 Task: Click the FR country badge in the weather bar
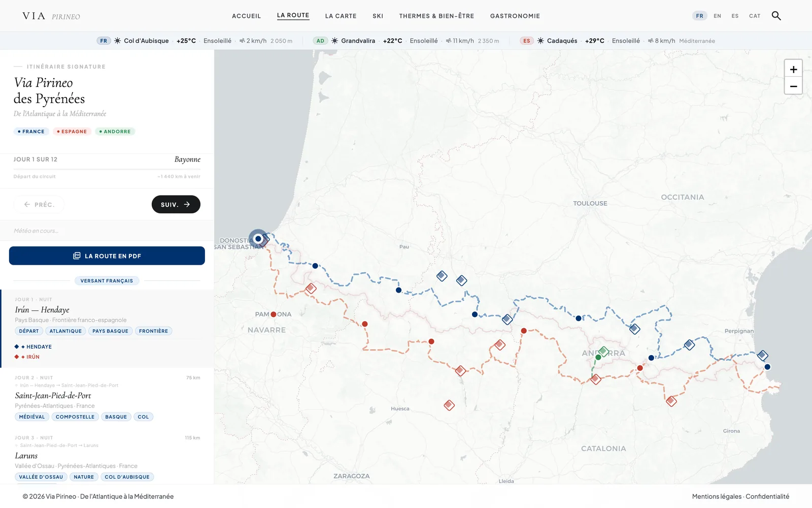[104, 41]
